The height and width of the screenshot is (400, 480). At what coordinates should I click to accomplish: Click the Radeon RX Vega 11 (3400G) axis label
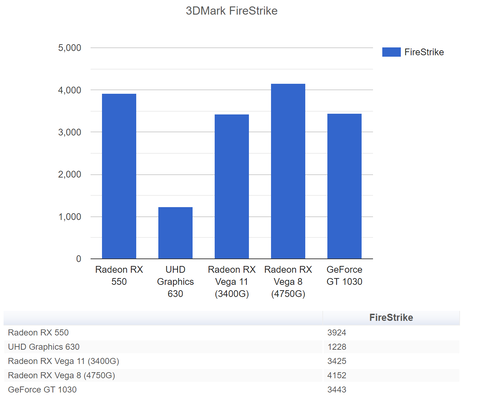[232, 282]
